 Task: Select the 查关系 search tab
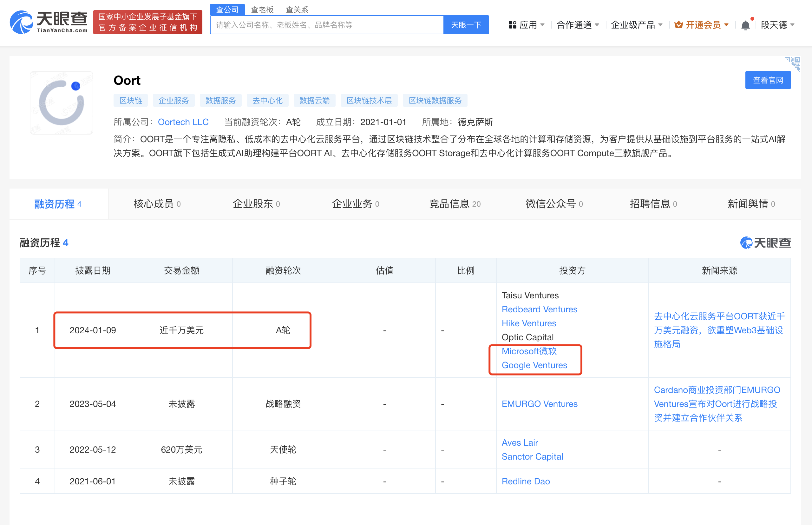pyautogui.click(x=297, y=10)
